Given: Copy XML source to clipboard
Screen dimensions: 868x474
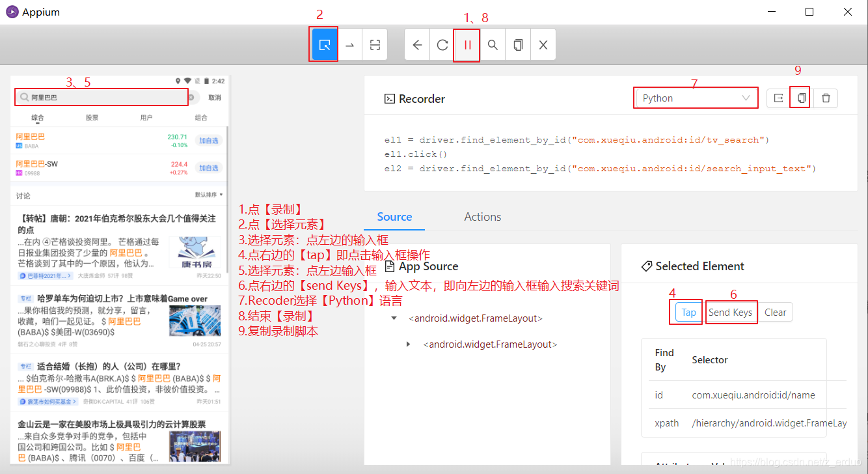Looking at the screenshot, I should tap(518, 45).
